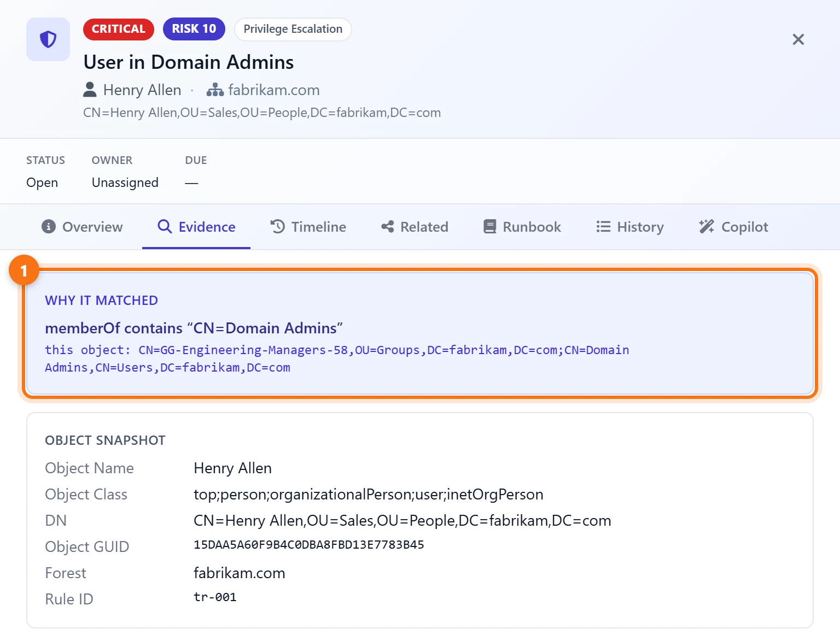Click the DN value in the snapshot
The image size is (840, 635).
tap(402, 521)
